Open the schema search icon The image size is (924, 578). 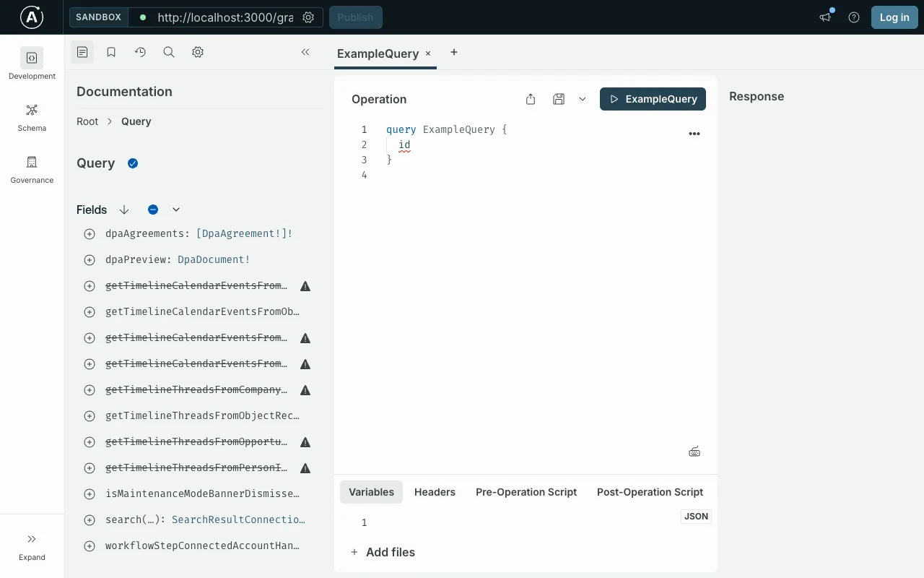tap(169, 52)
